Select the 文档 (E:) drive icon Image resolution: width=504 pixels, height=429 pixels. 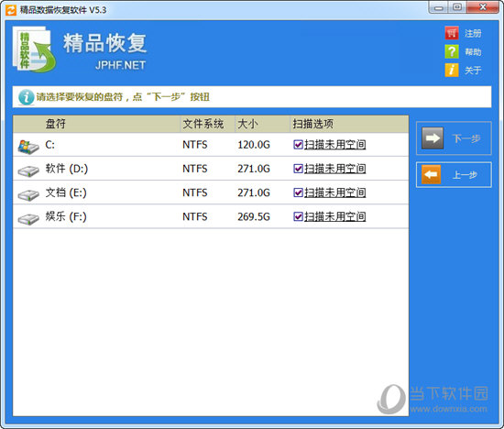coord(28,195)
